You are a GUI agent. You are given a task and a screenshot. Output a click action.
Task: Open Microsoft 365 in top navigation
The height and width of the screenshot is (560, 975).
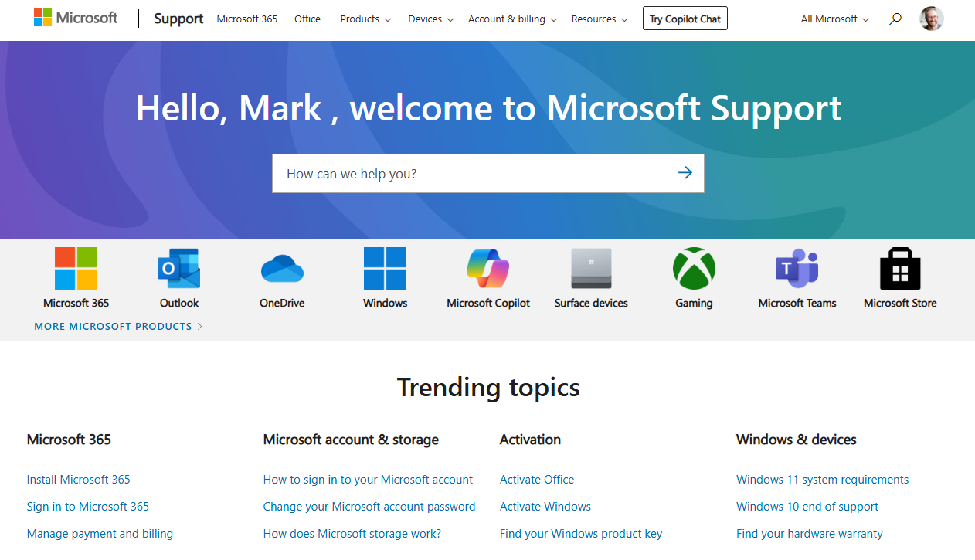tap(247, 19)
